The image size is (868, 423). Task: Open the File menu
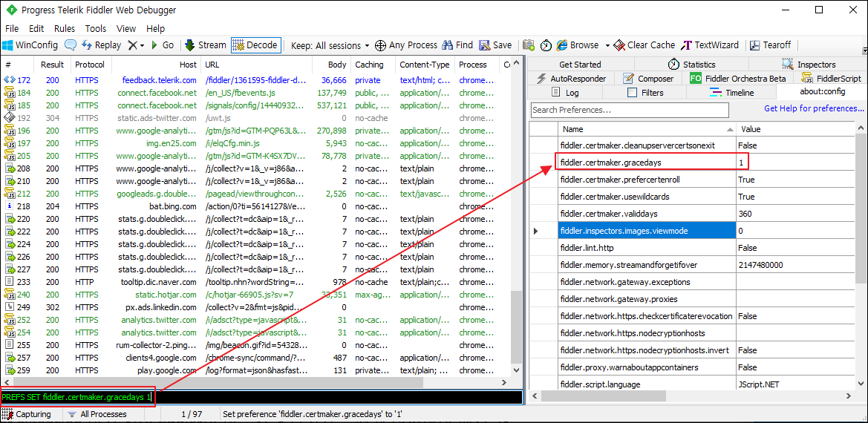tap(12, 29)
